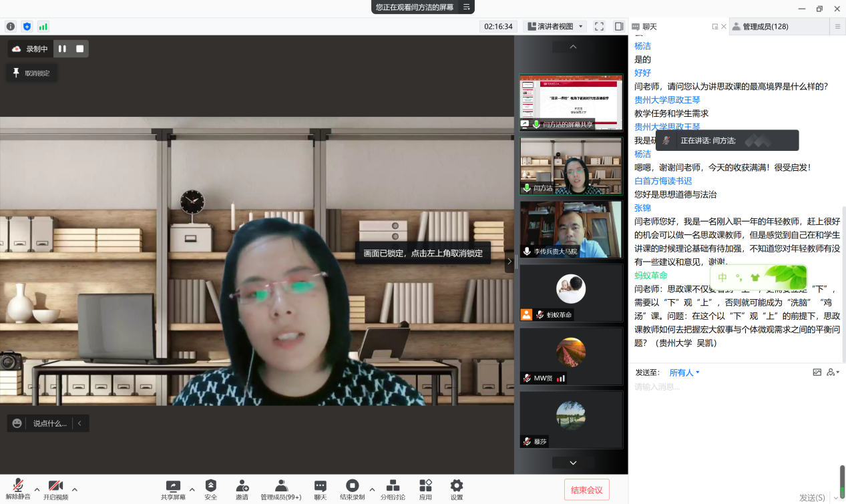Turn on camera with 开启视频
Screen dimensions: 846x504
pyautogui.click(x=55, y=486)
